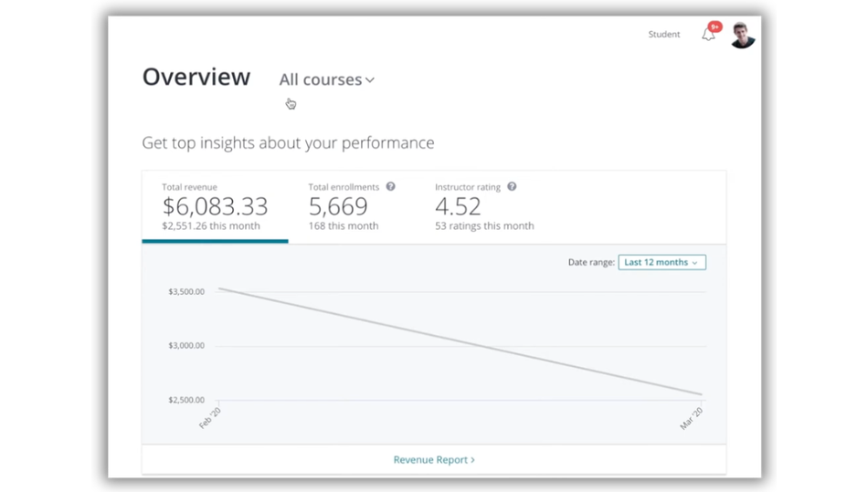Click the Mar '20 end point of chart line
Image resolution: width=868 pixels, height=492 pixels.
(701, 394)
